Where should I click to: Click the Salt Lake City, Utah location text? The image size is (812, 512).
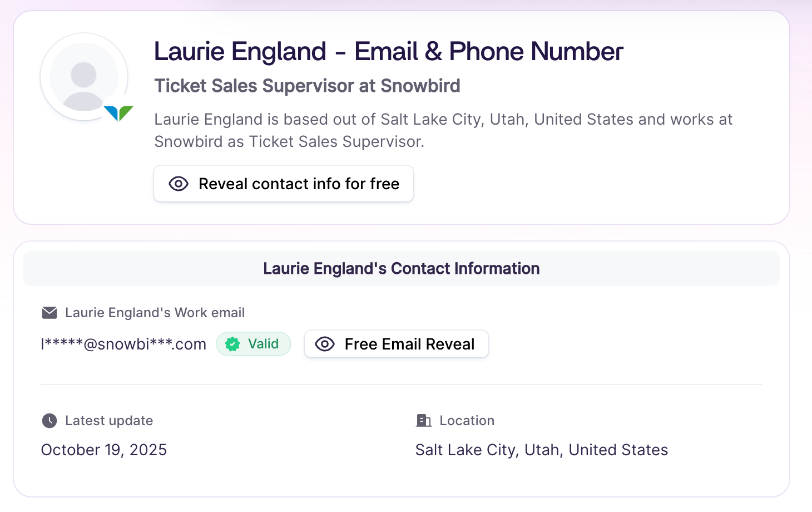click(541, 450)
